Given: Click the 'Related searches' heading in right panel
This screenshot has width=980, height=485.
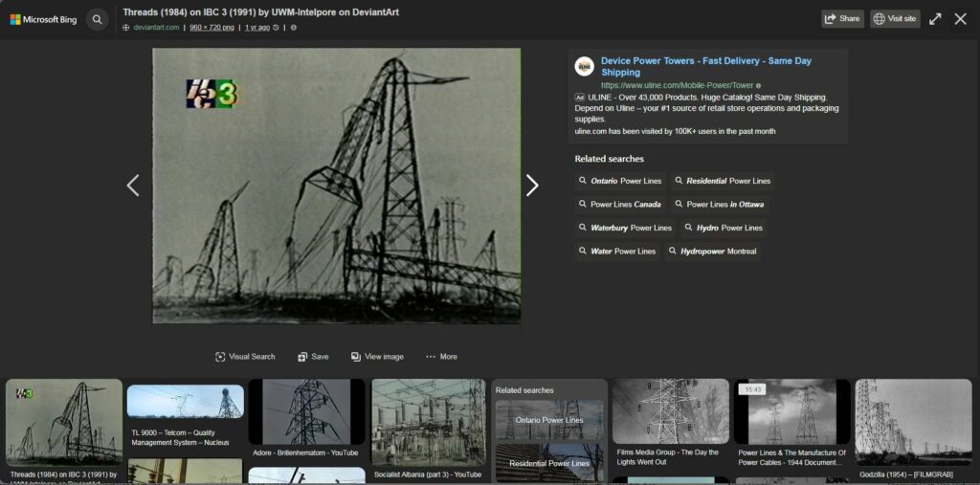Looking at the screenshot, I should click(x=609, y=159).
